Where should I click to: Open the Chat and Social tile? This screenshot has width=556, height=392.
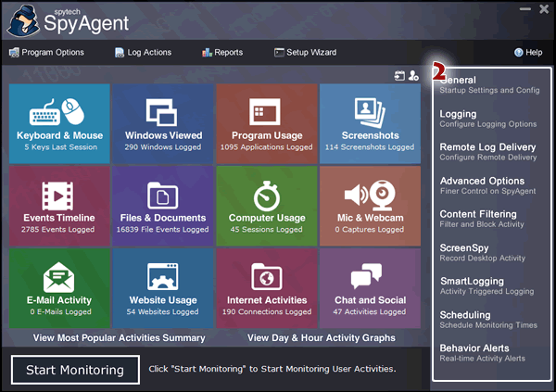(370, 288)
